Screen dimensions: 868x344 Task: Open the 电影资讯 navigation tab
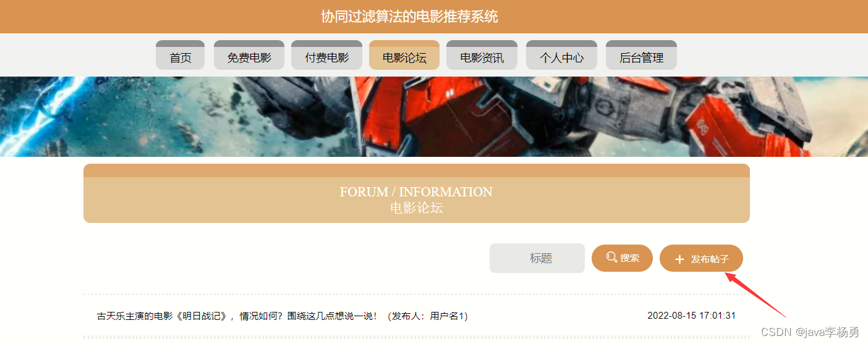pyautogui.click(x=482, y=55)
